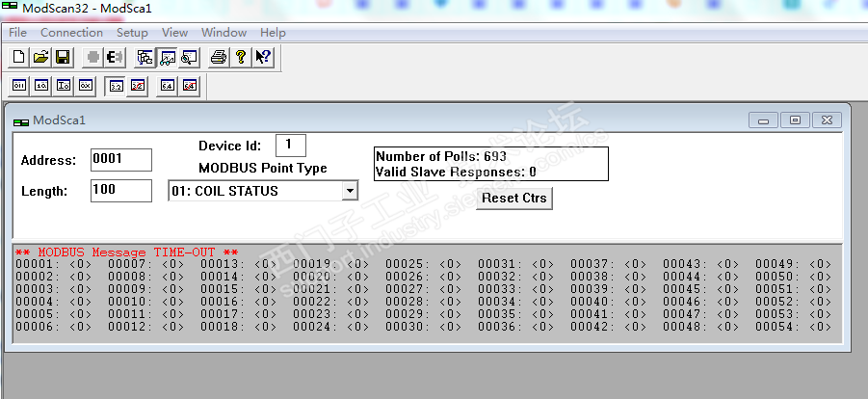Open About via yellow question mark icon
Viewport: 868px width, 399px height.
pos(241,57)
